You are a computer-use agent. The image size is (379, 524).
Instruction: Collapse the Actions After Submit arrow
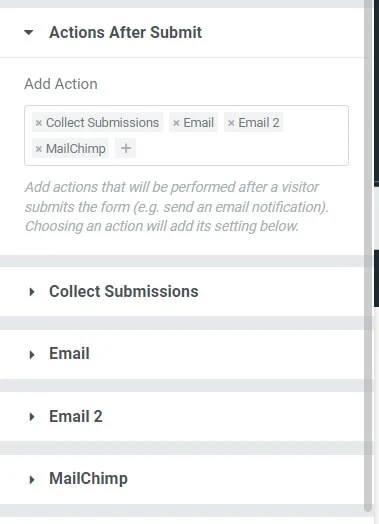[29, 32]
